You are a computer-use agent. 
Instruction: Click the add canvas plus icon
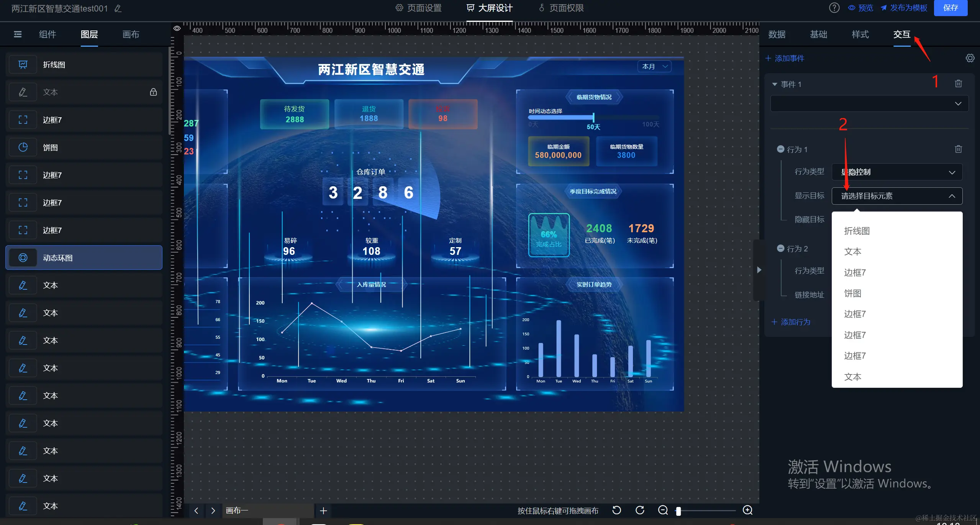(x=323, y=510)
